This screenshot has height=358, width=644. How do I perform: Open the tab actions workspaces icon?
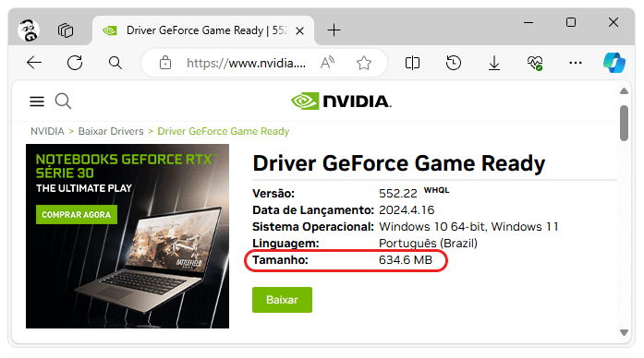66,30
